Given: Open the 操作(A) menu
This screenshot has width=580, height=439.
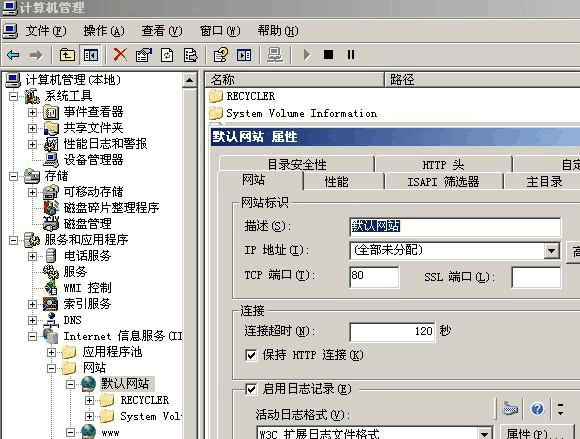Looking at the screenshot, I should (104, 31).
